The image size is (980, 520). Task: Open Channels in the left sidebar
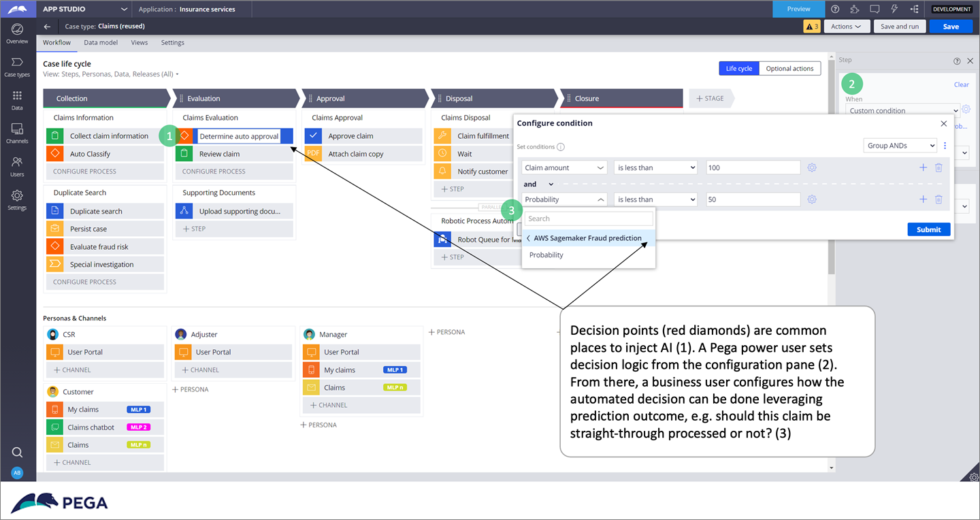point(18,133)
